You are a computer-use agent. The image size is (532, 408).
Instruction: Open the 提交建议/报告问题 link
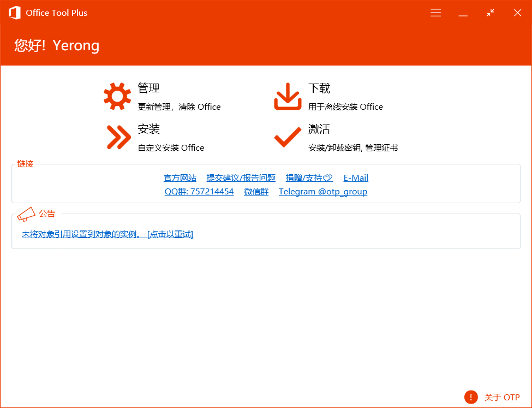241,178
